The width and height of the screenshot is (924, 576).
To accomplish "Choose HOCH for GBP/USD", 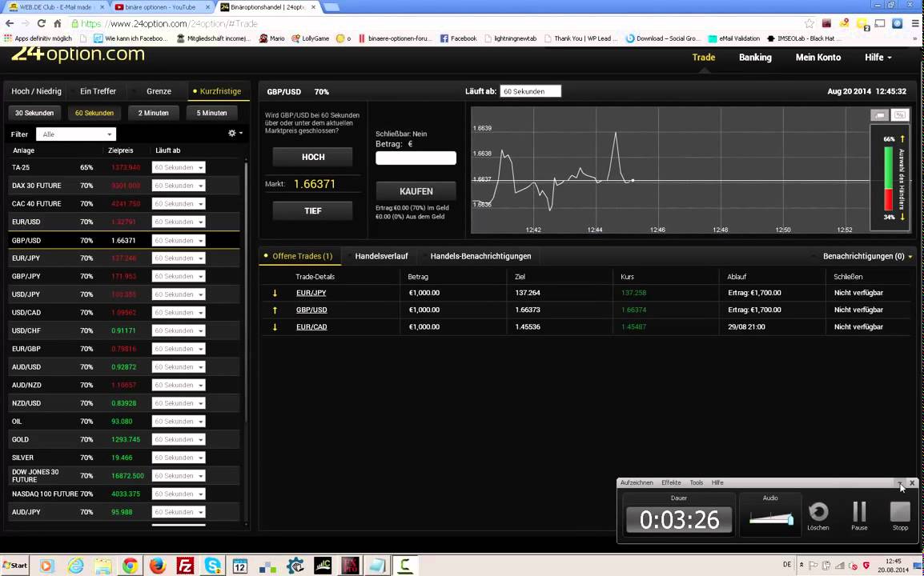I will pyautogui.click(x=313, y=158).
